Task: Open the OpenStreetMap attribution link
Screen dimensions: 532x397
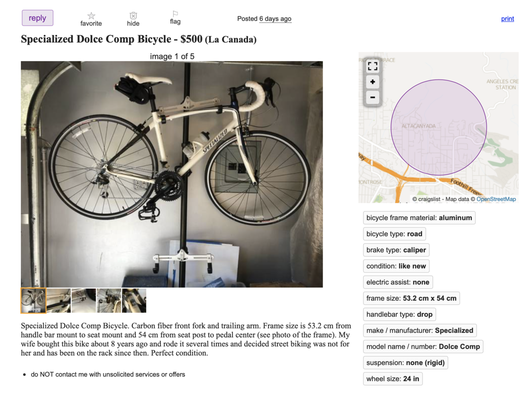Action: click(x=496, y=199)
